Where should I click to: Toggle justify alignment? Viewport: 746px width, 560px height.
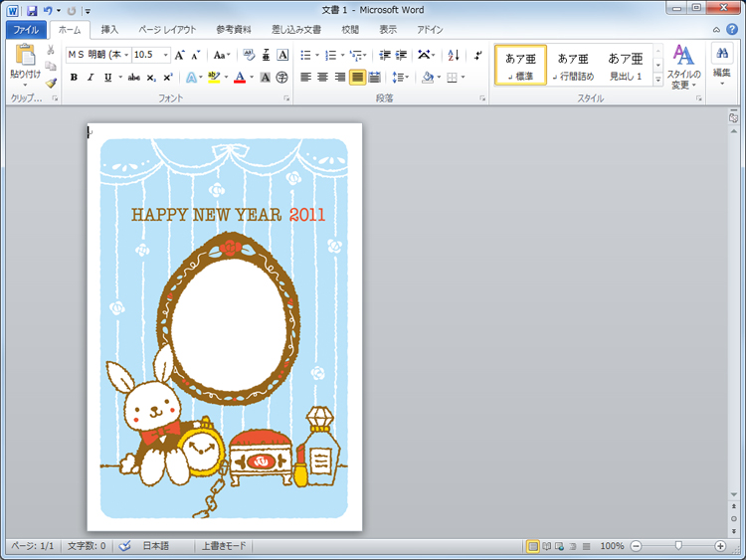coord(357,77)
